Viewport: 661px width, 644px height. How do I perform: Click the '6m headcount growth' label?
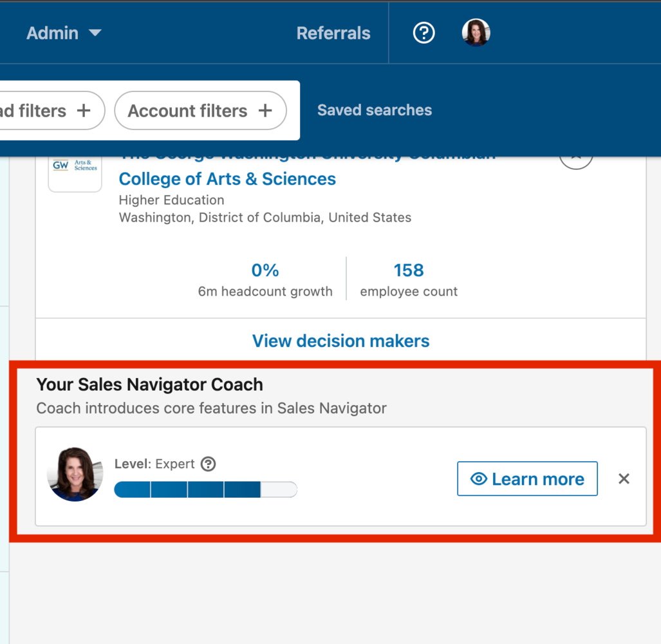coord(265,292)
